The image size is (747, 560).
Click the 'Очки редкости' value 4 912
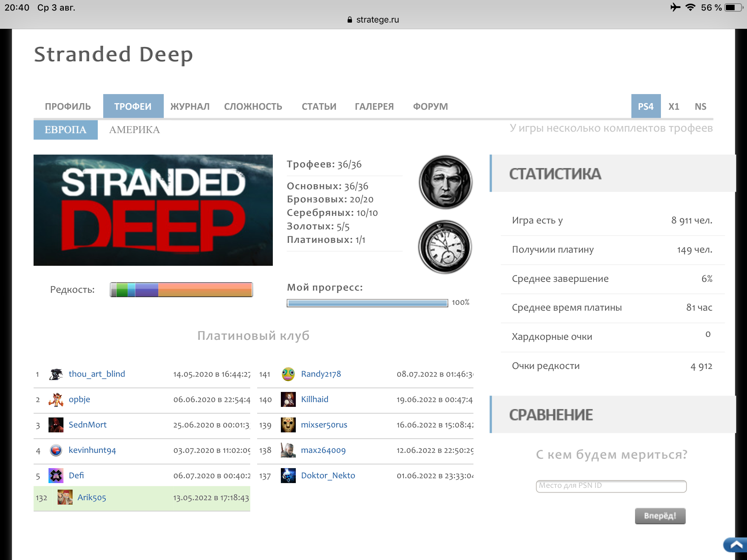pyautogui.click(x=701, y=366)
